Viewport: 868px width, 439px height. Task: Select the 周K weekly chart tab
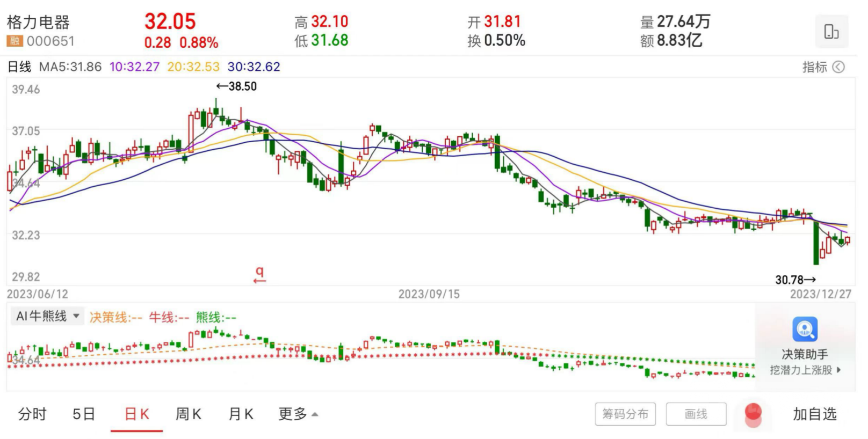188,414
